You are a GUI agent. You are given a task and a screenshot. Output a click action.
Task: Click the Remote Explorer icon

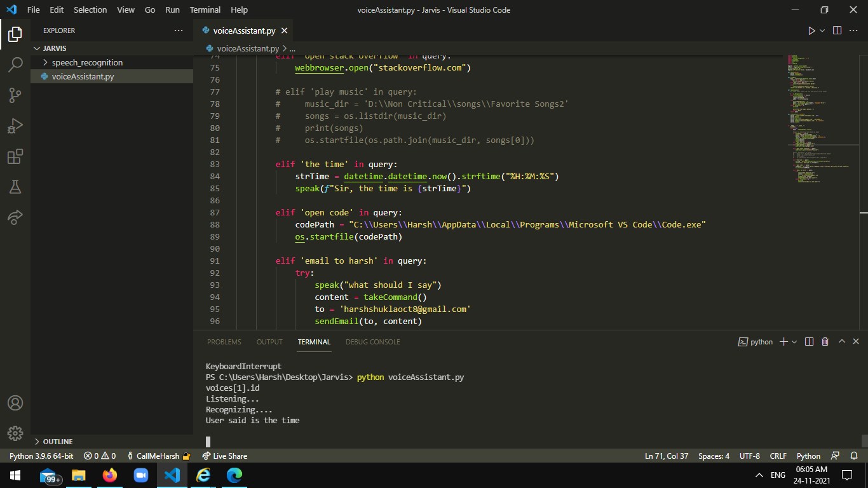coord(15,217)
